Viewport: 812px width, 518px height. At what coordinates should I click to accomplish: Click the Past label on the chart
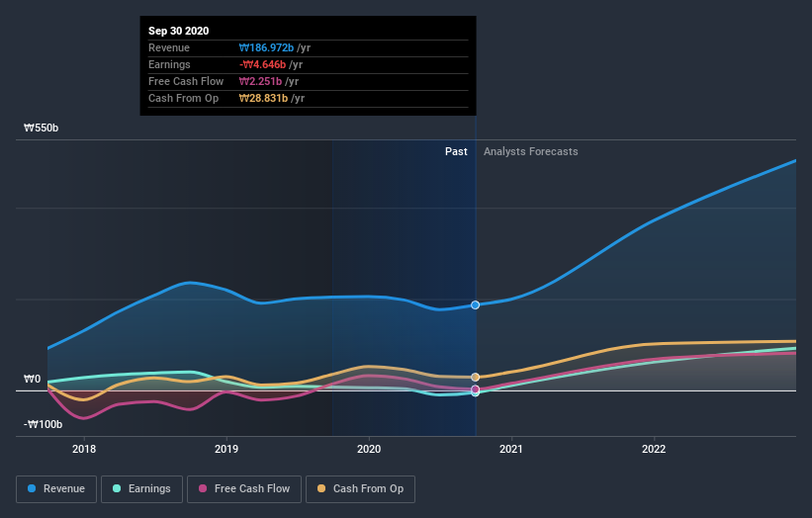click(456, 151)
